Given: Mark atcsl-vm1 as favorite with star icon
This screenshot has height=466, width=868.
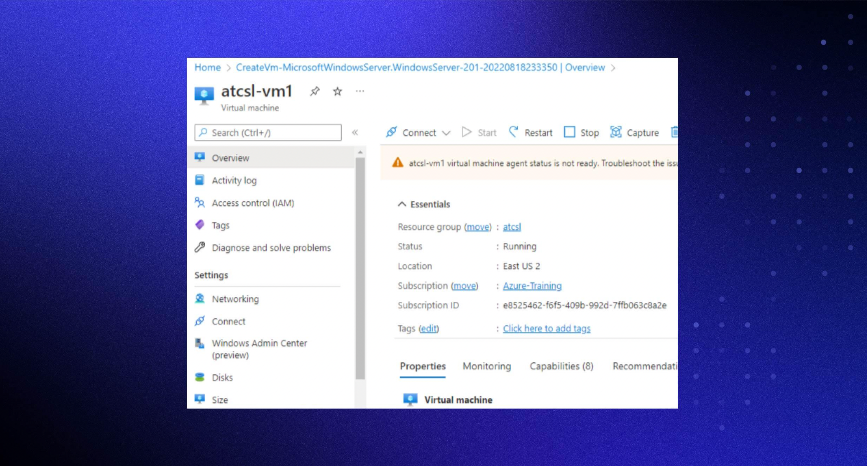Looking at the screenshot, I should click(x=337, y=91).
